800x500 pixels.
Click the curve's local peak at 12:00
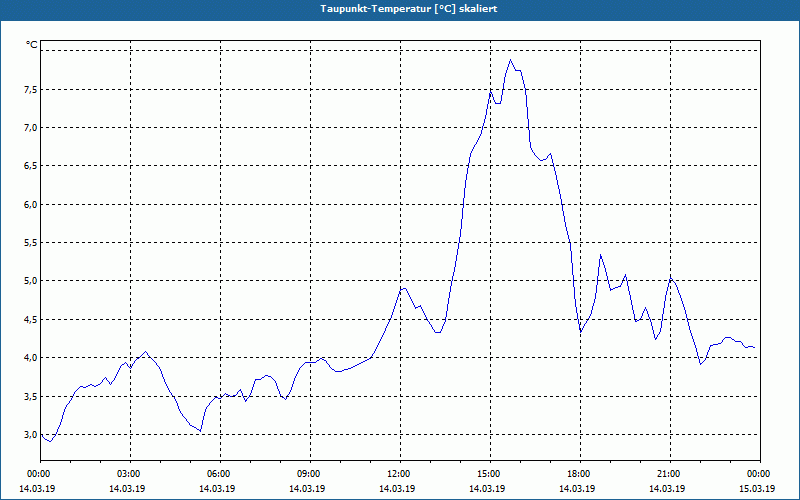(404, 288)
